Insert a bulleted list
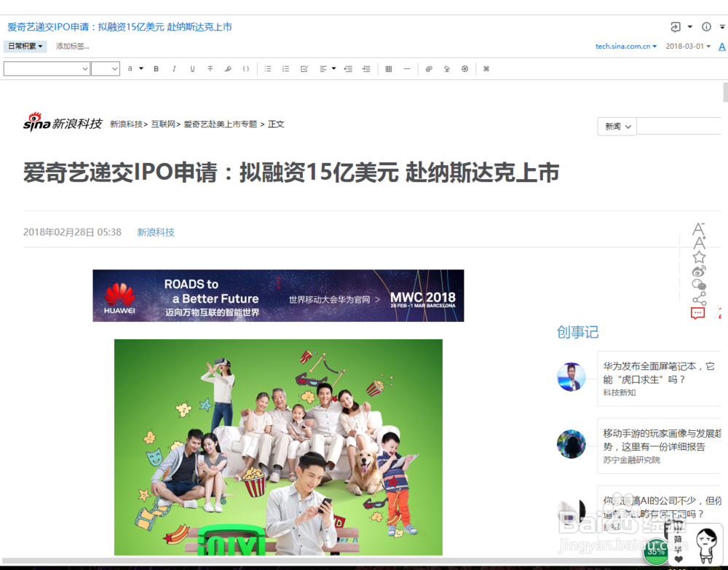 tap(268, 68)
